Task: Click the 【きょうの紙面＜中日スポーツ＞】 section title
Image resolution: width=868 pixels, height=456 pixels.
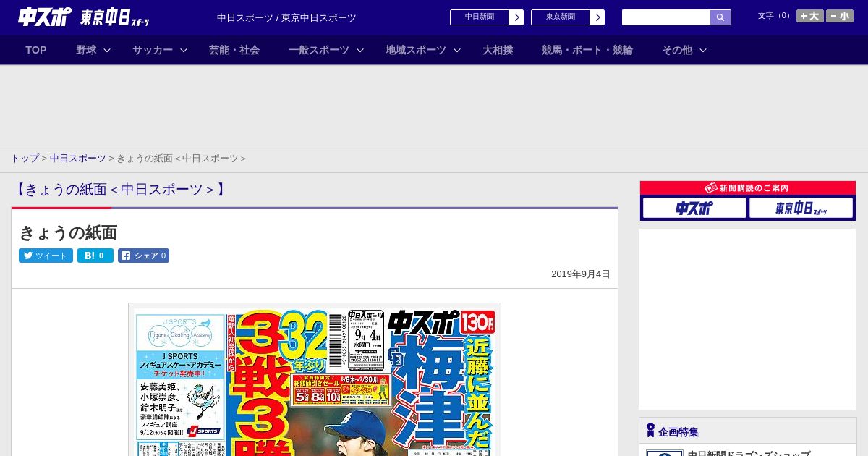Action: click(120, 190)
